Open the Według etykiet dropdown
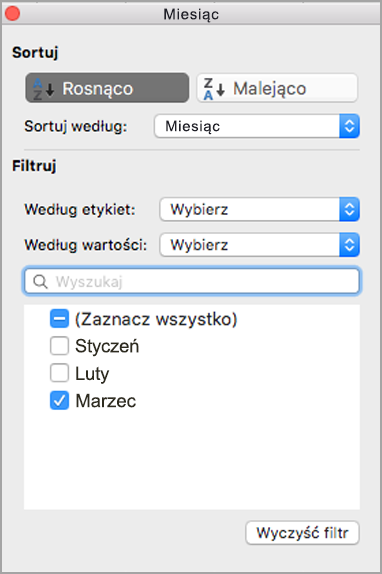Viewport: 382px width, 574px height. click(x=259, y=209)
